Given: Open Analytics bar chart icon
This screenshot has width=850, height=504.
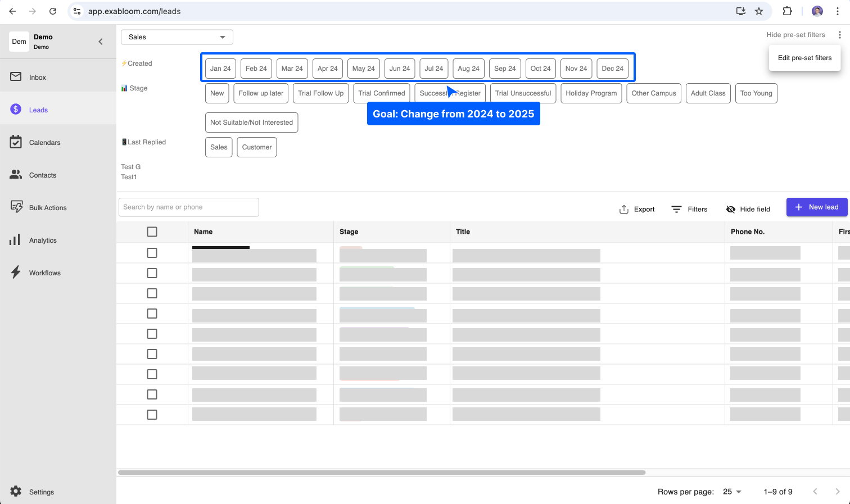Looking at the screenshot, I should 16,240.
